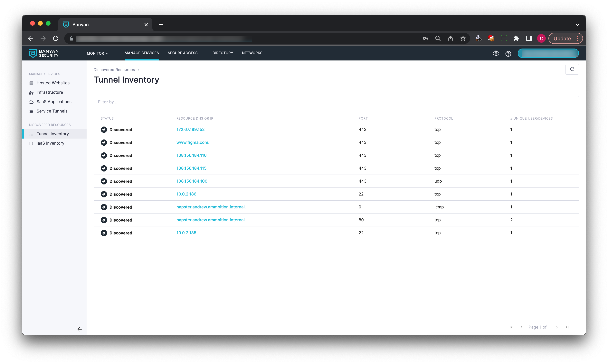Click the Hosted Websites sidebar item

point(53,83)
